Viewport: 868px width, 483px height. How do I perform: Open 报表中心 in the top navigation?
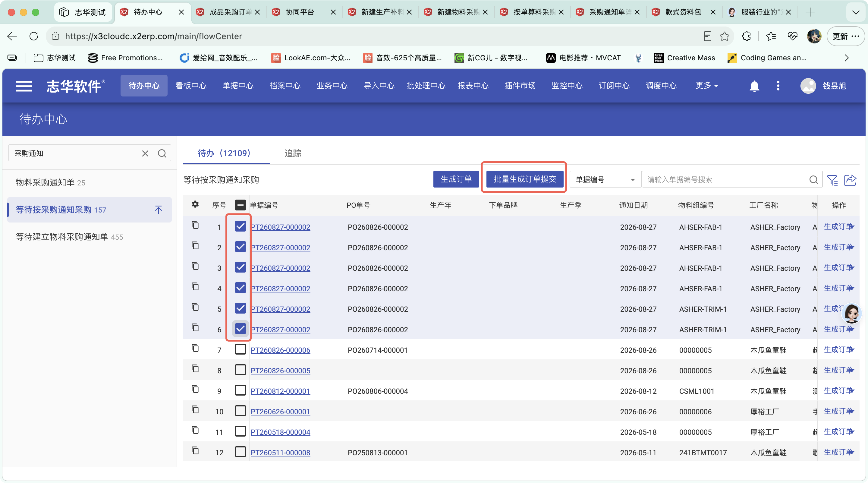click(x=473, y=86)
